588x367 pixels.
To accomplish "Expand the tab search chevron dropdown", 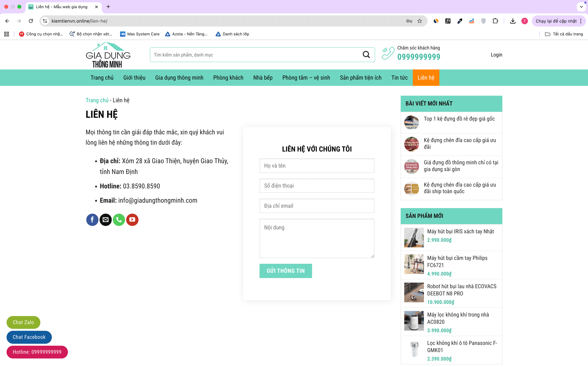I will [x=581, y=7].
